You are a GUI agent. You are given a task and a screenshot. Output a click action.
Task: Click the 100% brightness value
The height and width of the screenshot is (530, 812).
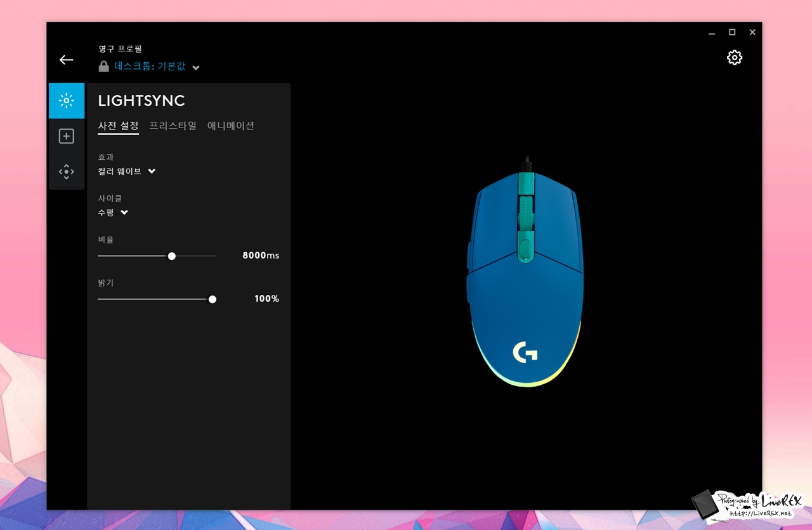(x=266, y=299)
